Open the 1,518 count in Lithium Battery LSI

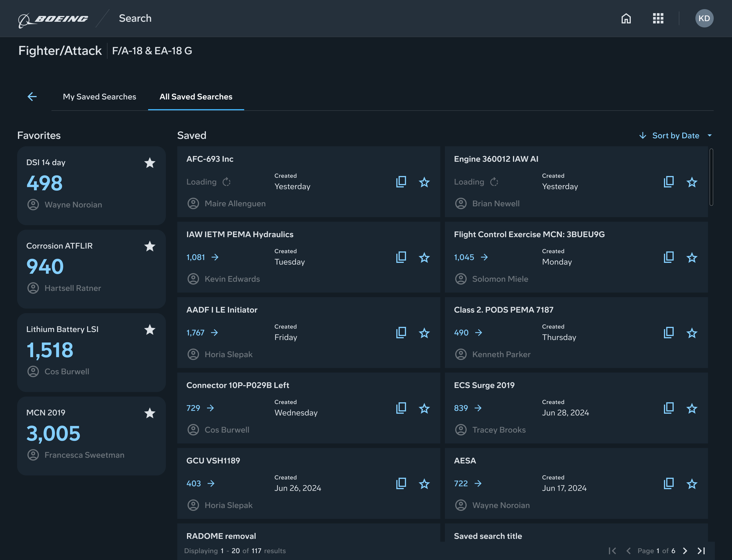coord(50,350)
